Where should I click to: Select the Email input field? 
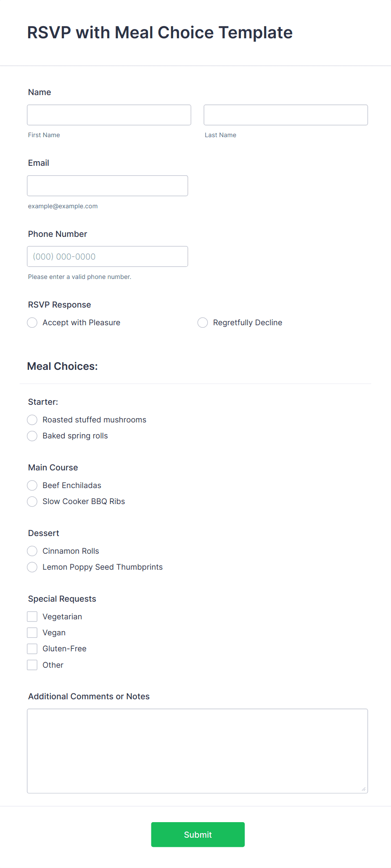107,186
